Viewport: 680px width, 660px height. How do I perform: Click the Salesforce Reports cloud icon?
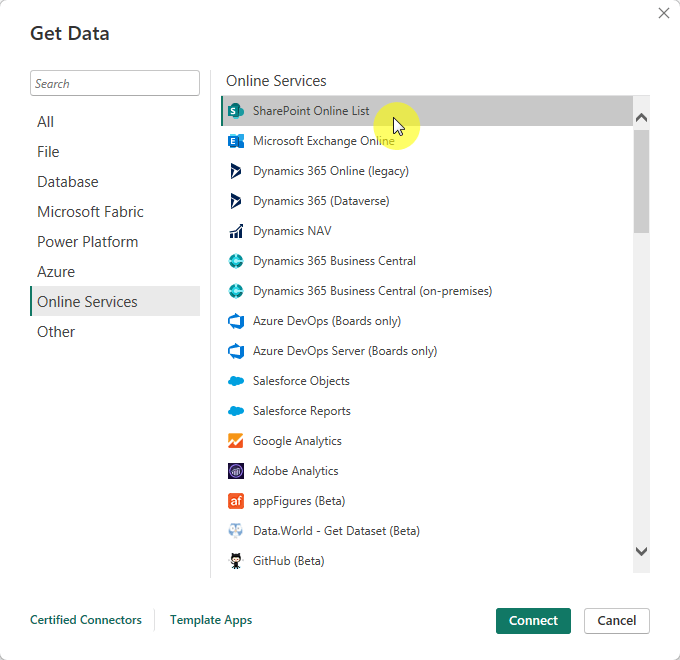pyautogui.click(x=236, y=411)
